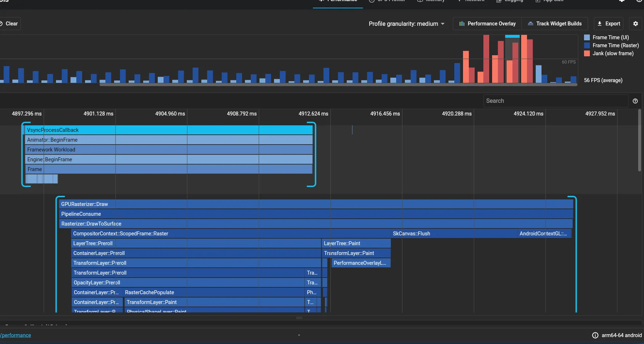
Task: Click the flame chart Search field
Action: 556,101
